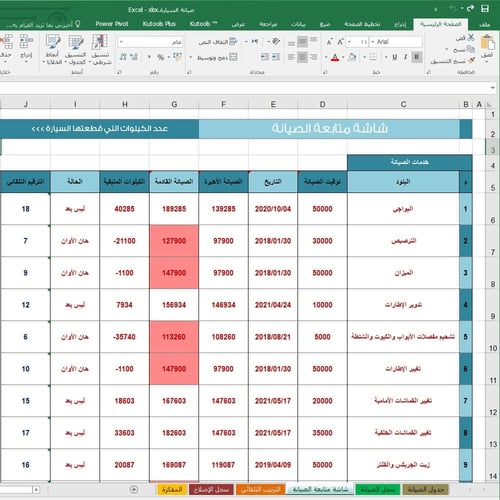Select column G header
This screenshot has width=500, height=500.
point(174,104)
